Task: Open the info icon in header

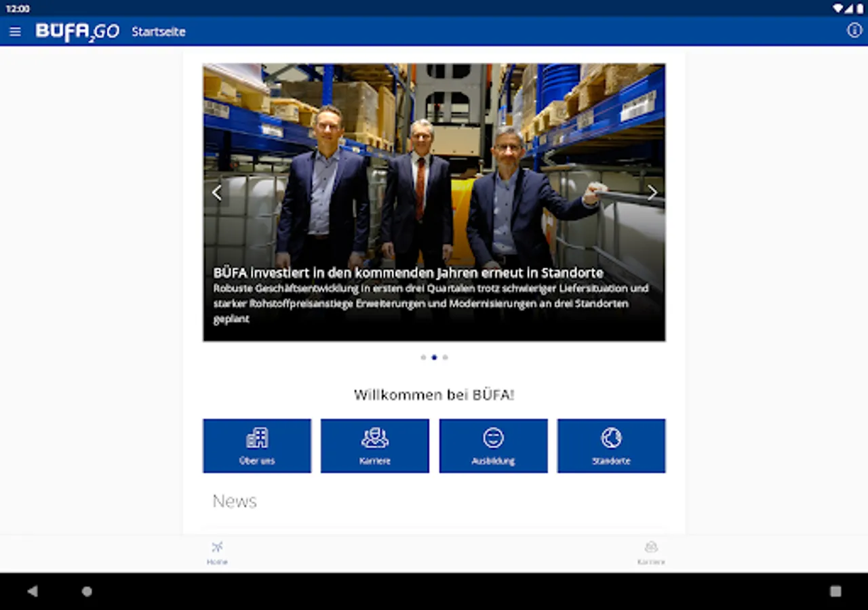Action: point(854,30)
